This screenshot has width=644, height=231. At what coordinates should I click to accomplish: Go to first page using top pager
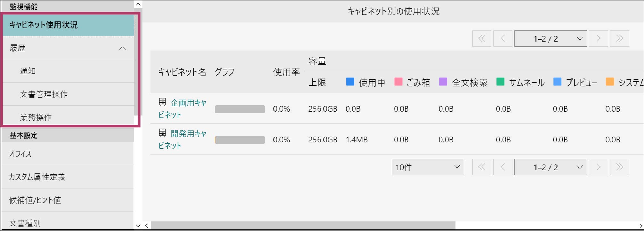pos(482,39)
